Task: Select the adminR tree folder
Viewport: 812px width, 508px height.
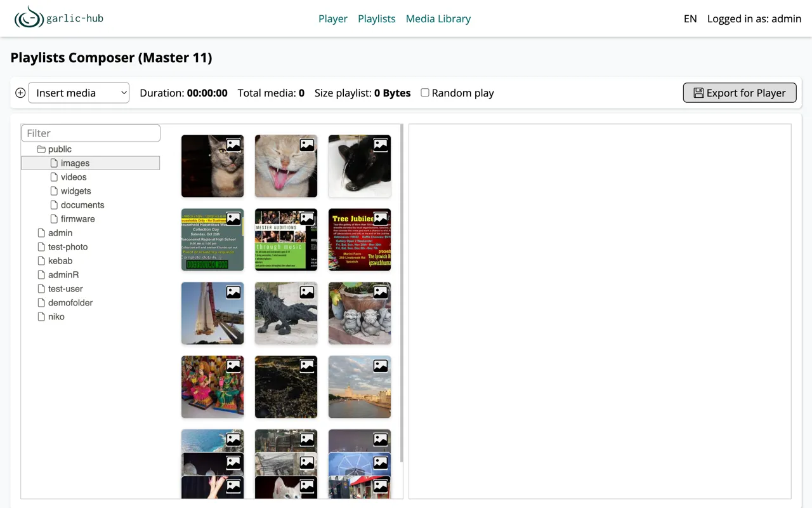Action: (63, 275)
